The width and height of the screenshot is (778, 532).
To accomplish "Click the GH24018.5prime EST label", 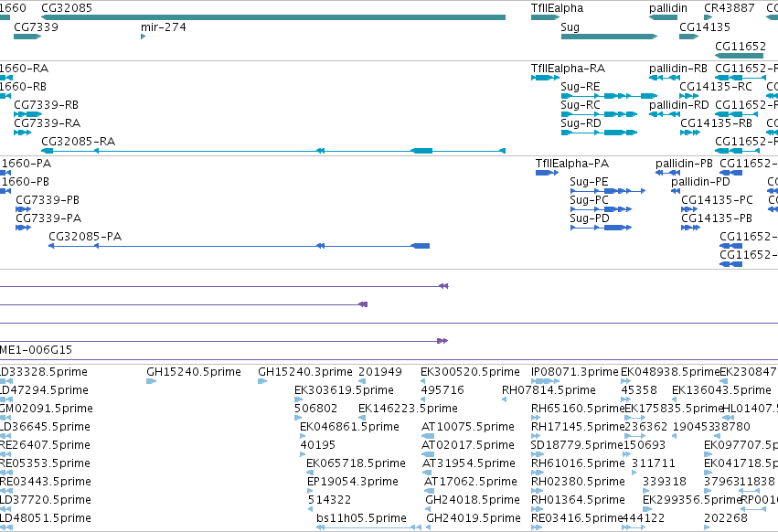I will [x=473, y=500].
